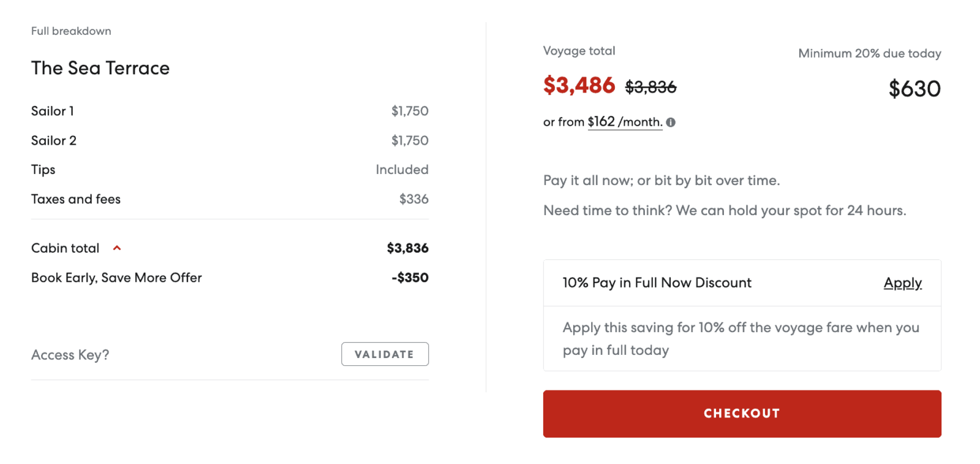
Task: Click the Access Key? label
Action: pyautogui.click(x=70, y=354)
